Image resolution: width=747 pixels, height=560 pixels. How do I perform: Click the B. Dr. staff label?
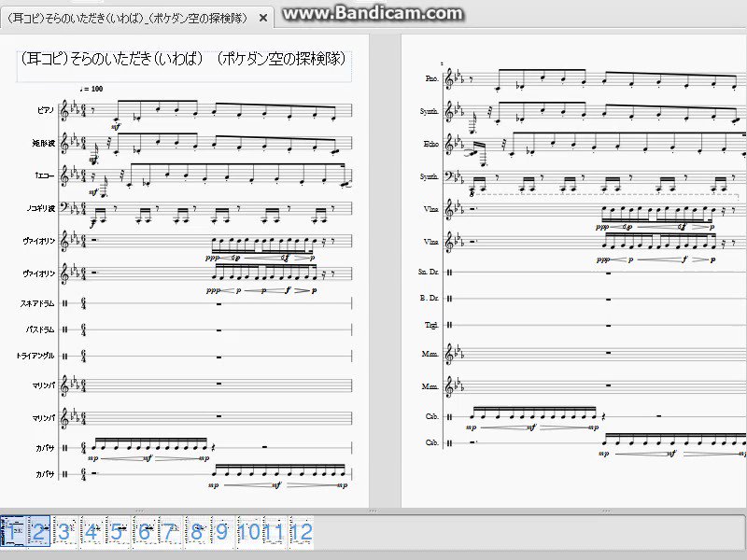430,298
